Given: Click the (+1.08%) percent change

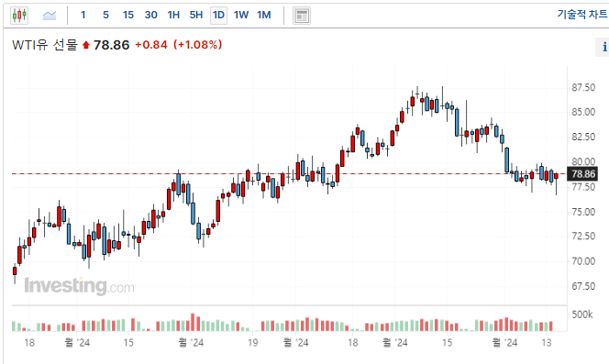Looking at the screenshot, I should click(198, 45).
